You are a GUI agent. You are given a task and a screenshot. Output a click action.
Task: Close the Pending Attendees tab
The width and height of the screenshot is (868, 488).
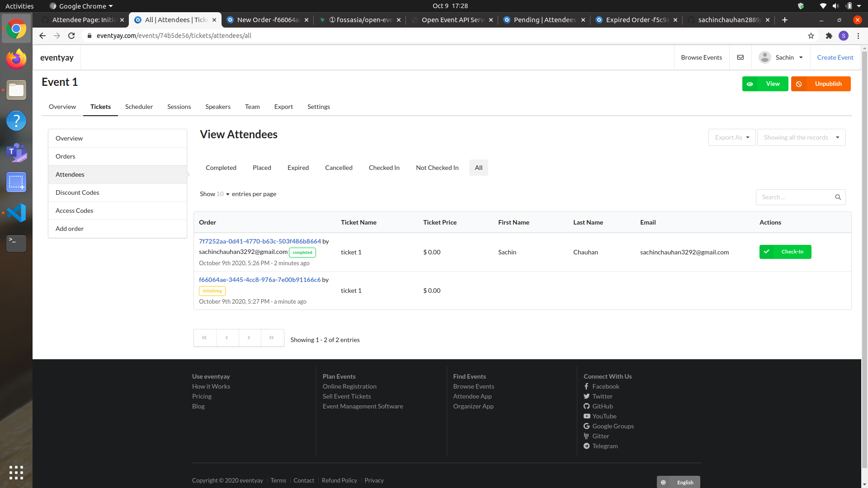tap(583, 20)
